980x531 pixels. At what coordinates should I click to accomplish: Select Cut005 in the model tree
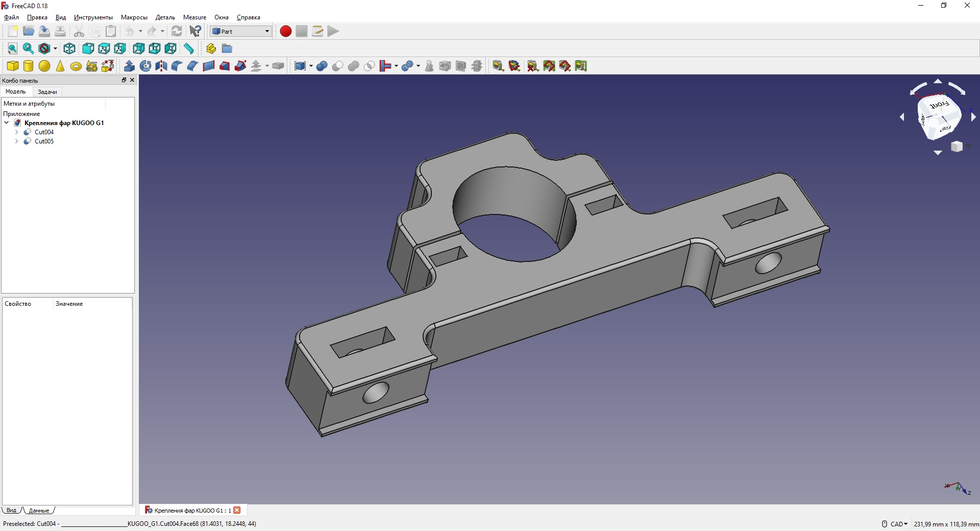[x=44, y=141]
